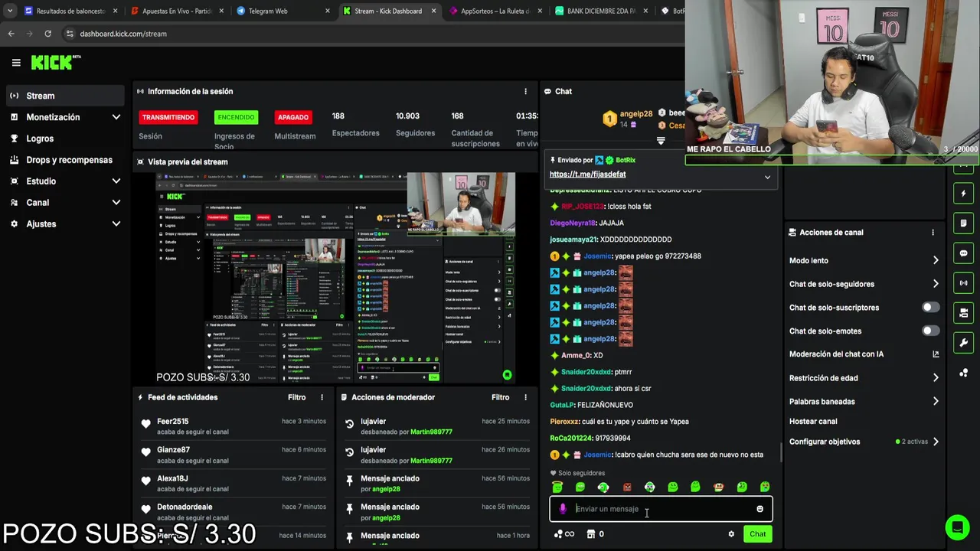The height and width of the screenshot is (551, 980).
Task: Click the wrench sidebar icon
Action: (x=963, y=343)
